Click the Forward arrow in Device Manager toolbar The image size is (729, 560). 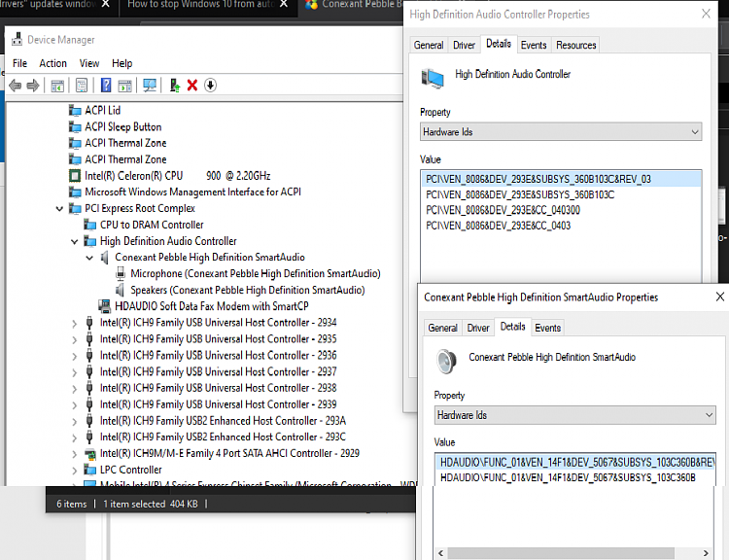tap(33, 86)
